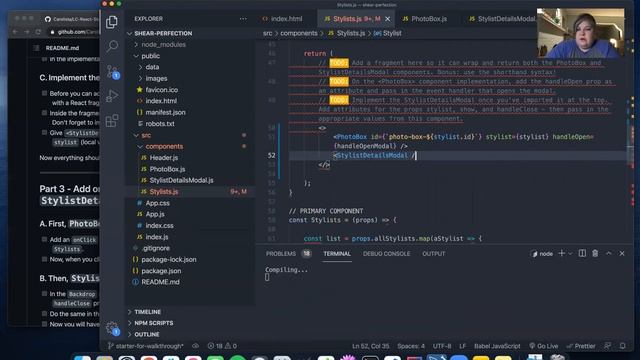Open Run and Debug view
Viewport: 640px width, 360px height.
click(112, 96)
